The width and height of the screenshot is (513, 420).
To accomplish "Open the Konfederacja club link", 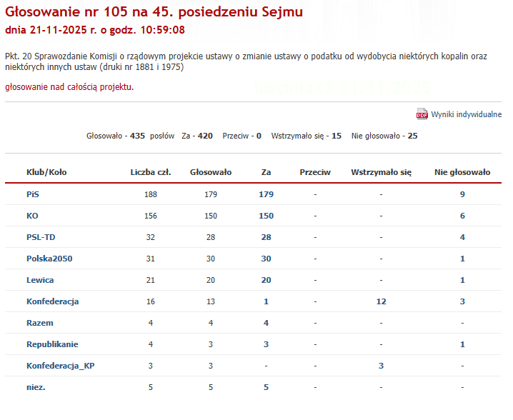I will click(x=53, y=301).
